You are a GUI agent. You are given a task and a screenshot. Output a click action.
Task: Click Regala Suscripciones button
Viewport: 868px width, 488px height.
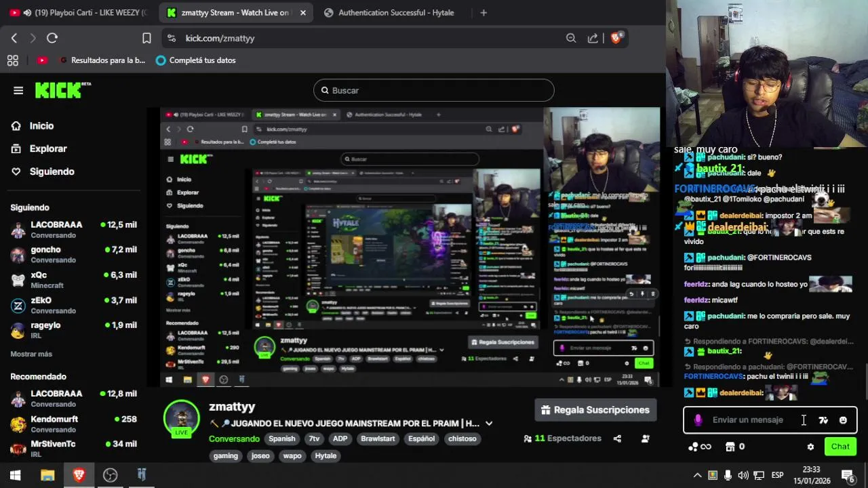(x=595, y=410)
